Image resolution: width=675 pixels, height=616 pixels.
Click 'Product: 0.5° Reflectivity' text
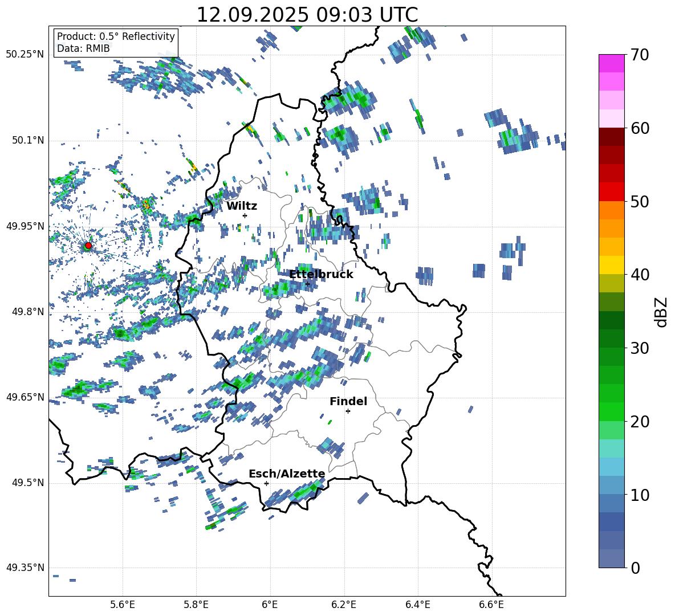click(116, 36)
